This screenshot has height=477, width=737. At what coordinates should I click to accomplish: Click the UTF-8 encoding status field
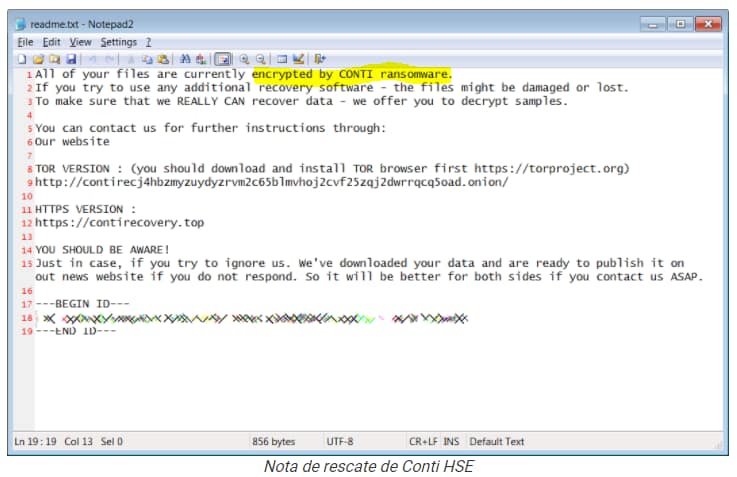[340, 441]
